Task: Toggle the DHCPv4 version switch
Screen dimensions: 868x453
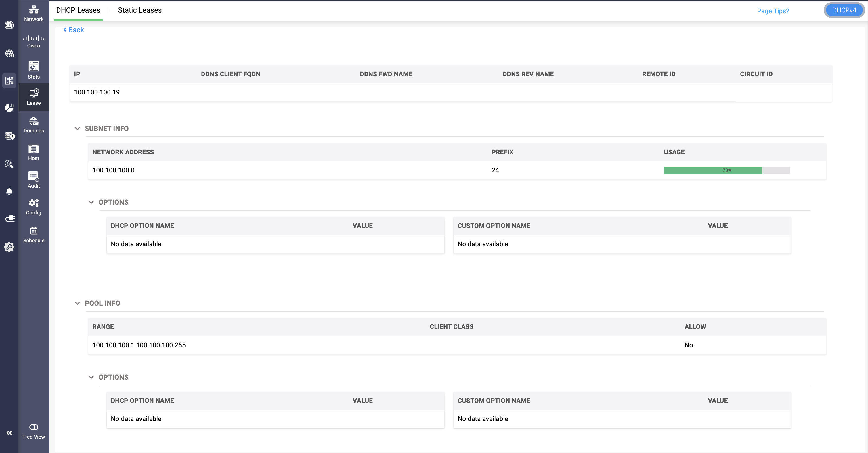Action: tap(844, 10)
